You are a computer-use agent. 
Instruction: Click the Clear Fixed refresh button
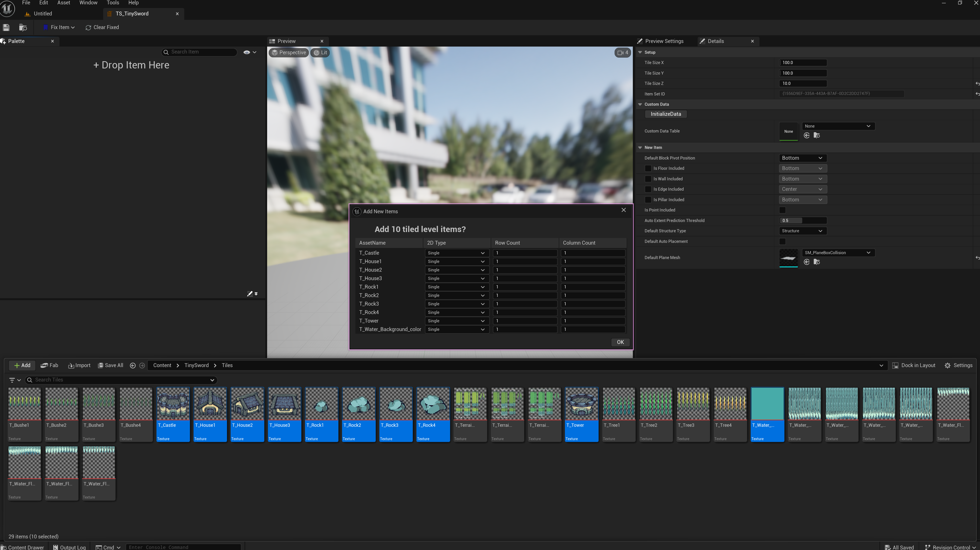(x=102, y=27)
